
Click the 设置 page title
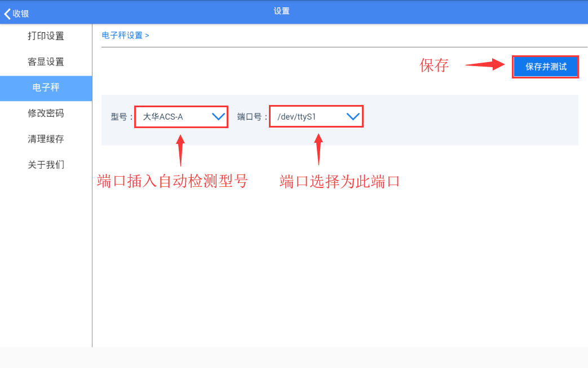pos(281,11)
